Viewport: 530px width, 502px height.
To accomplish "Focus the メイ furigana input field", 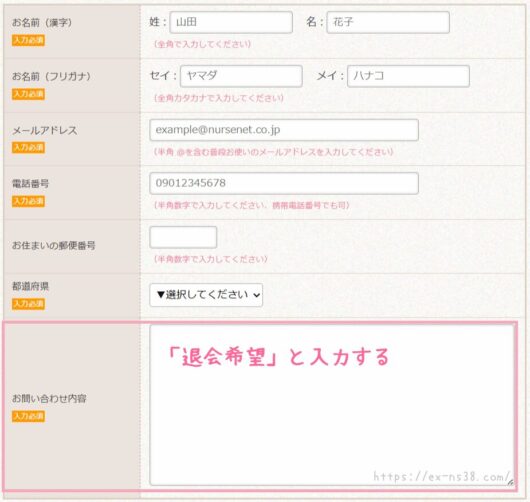I will pos(408,76).
